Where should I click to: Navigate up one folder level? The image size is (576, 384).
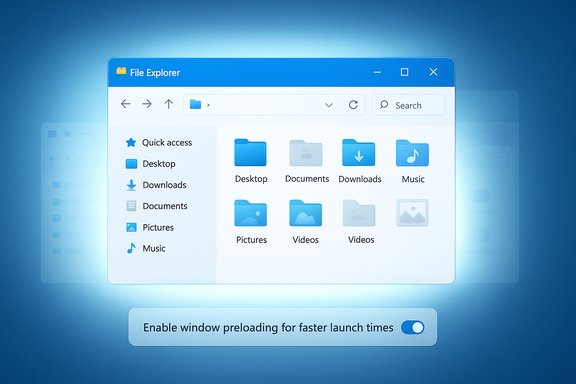[x=169, y=104]
